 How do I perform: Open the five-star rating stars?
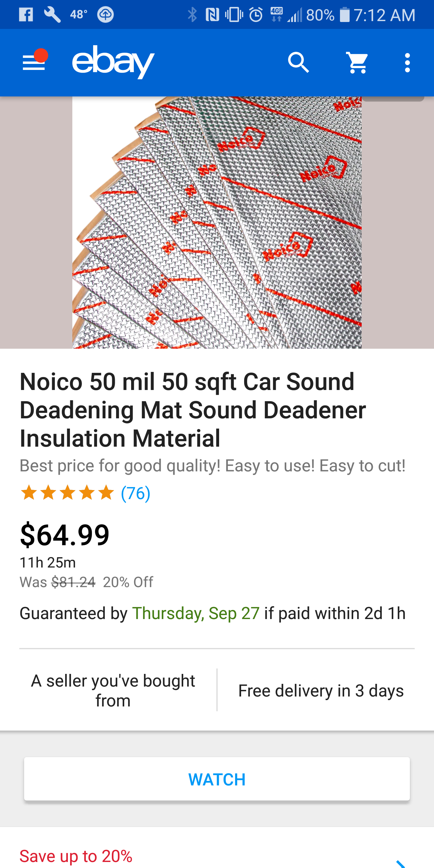pos(68,493)
